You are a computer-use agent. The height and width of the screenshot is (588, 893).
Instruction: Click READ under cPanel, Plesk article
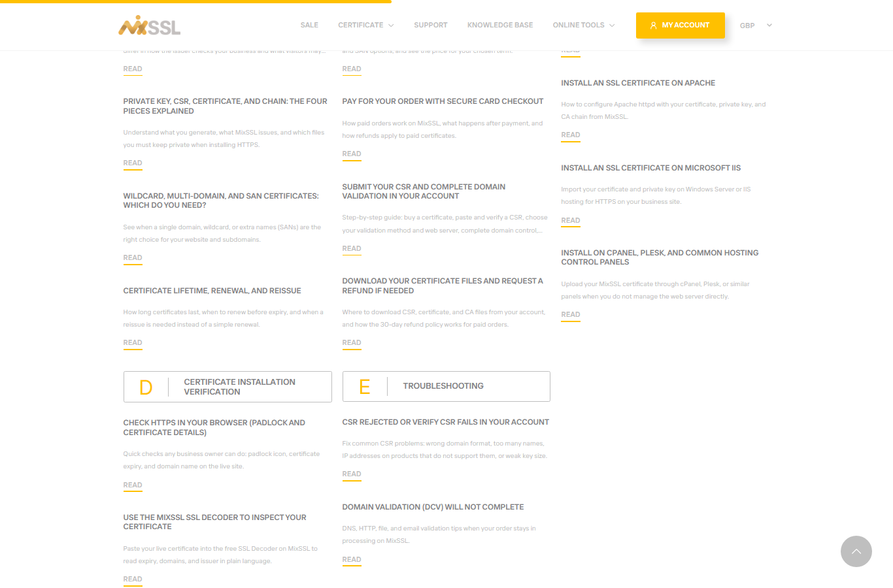[x=571, y=315]
